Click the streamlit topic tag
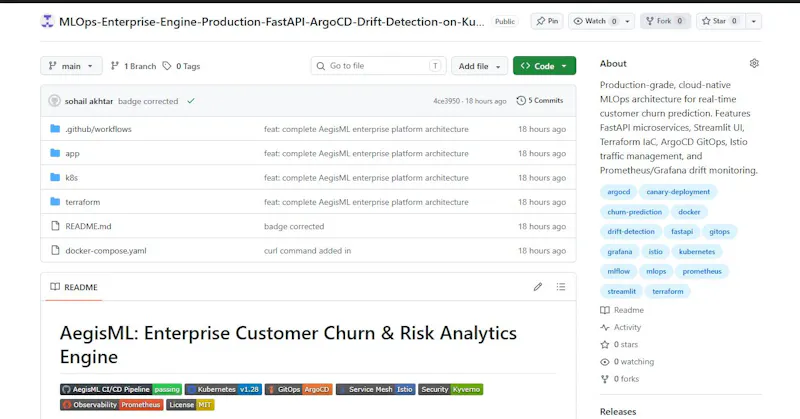This screenshot has width=800, height=419. coord(621,291)
